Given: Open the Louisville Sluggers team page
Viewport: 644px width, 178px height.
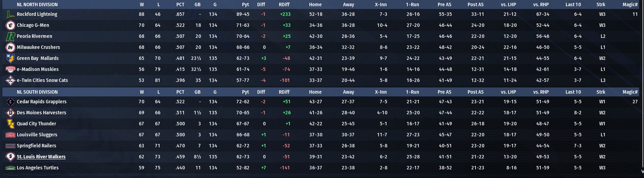Looking at the screenshot, I should (37, 135).
